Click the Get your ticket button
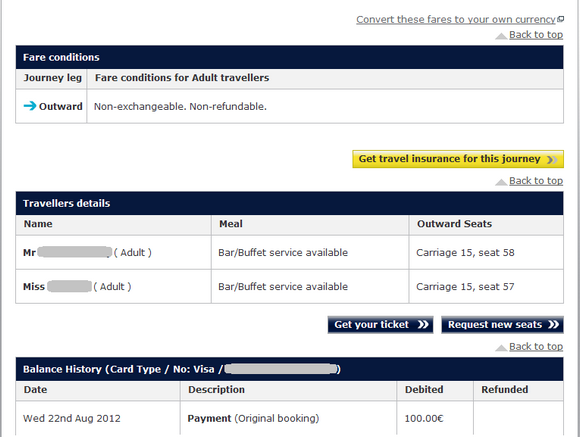 pos(380,325)
